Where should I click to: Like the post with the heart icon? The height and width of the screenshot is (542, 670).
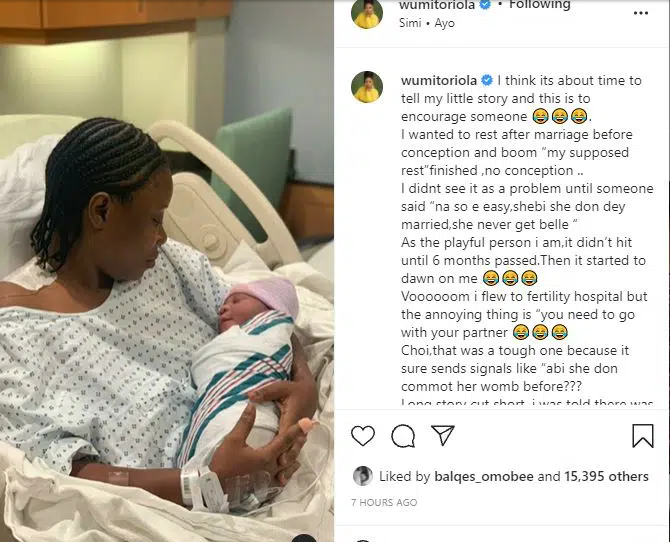click(x=363, y=436)
